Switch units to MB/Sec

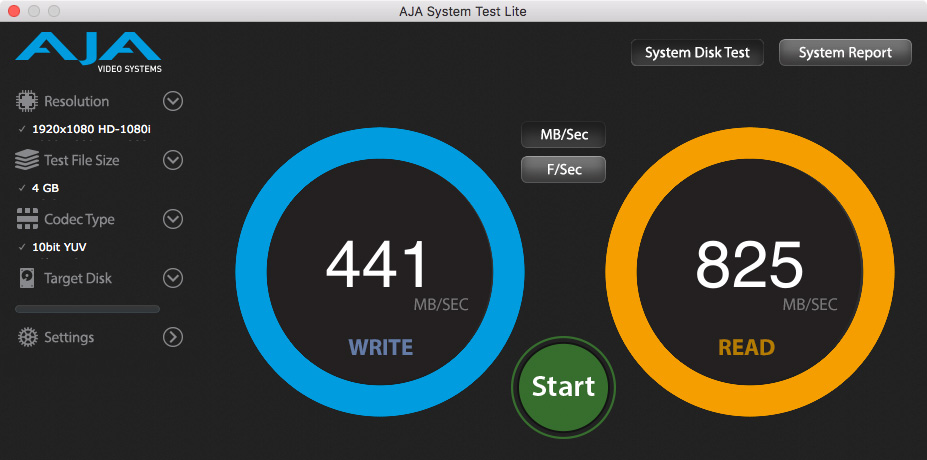click(563, 135)
